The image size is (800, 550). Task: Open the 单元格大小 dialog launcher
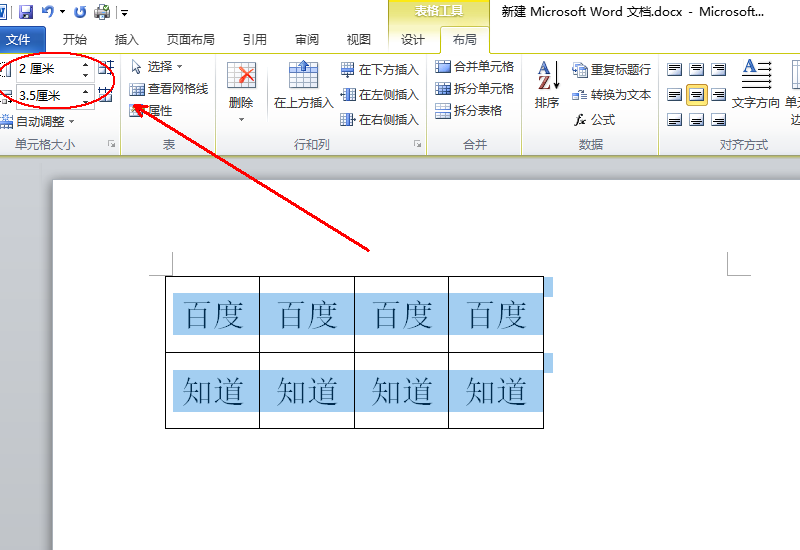click(111, 144)
